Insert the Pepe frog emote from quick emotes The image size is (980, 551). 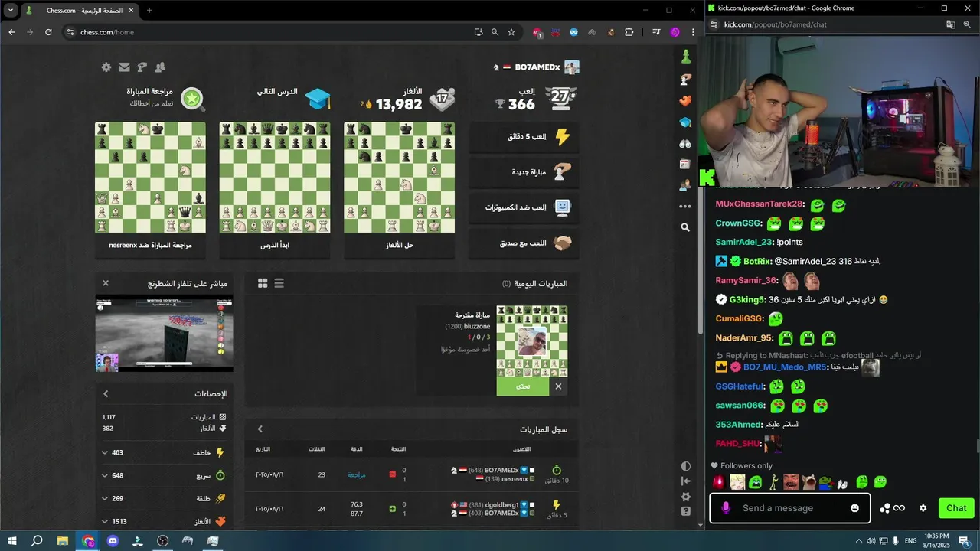pyautogui.click(x=825, y=482)
